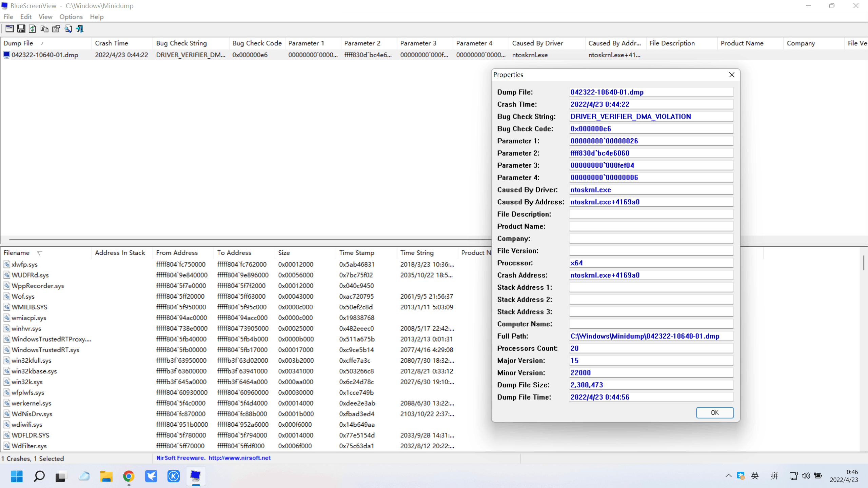The height and width of the screenshot is (488, 868).
Task: Click the Properties toolbar icon
Action: point(56,29)
